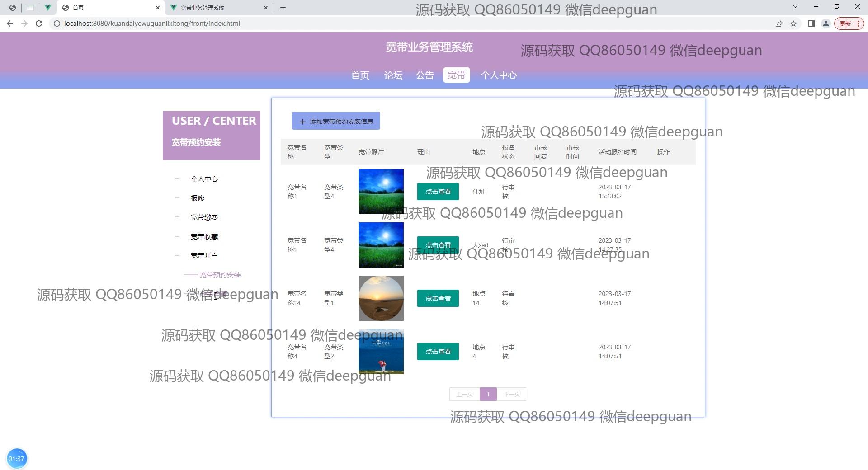Screen dimensions: 868x470
Task: Switch to the 宽带业务管理系统 browser tab
Action: point(212,8)
